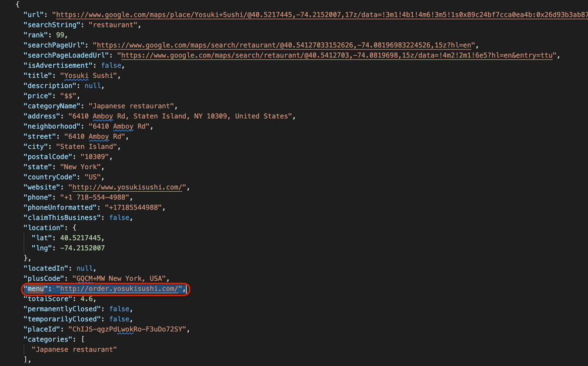Select the lng value -74.2152007
This screenshot has width=588, height=366.
coord(82,248)
